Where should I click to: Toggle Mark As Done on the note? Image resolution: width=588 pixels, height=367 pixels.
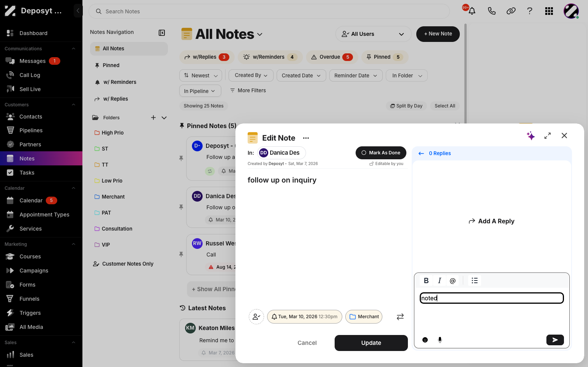(x=381, y=153)
